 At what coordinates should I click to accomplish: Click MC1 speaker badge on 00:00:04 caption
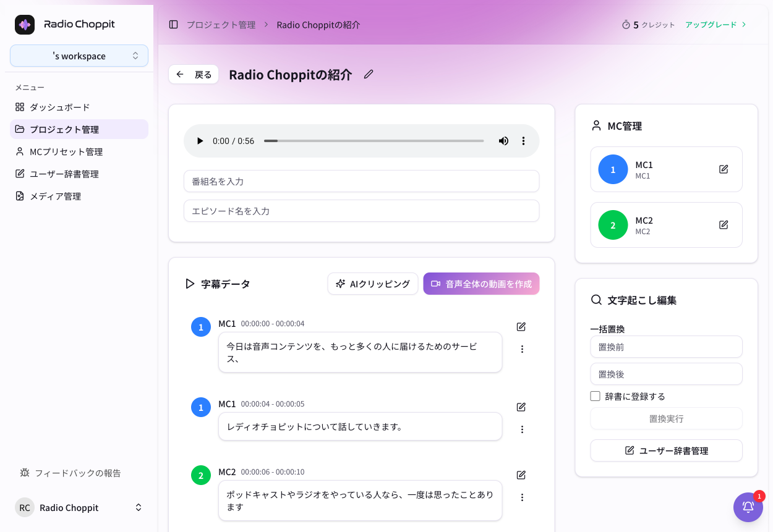coord(201,407)
